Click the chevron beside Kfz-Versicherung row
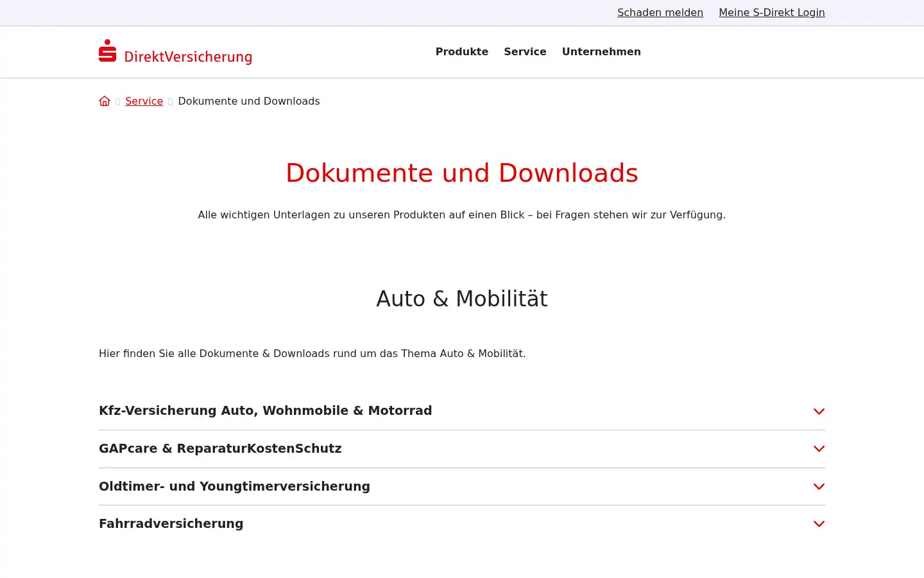924x578 pixels. point(819,411)
